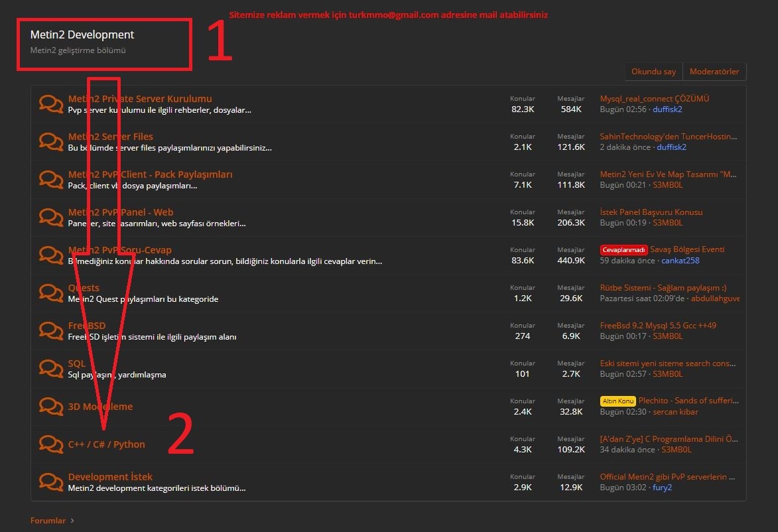Image resolution: width=778 pixels, height=532 pixels.
Task: Click the forum icon beside Metin2 Server Files
Action: click(51, 141)
